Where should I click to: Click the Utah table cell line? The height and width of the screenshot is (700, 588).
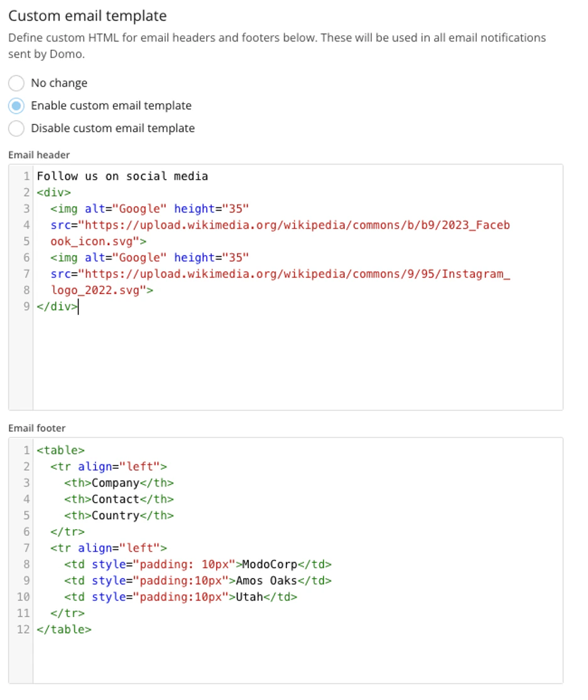pos(180,597)
